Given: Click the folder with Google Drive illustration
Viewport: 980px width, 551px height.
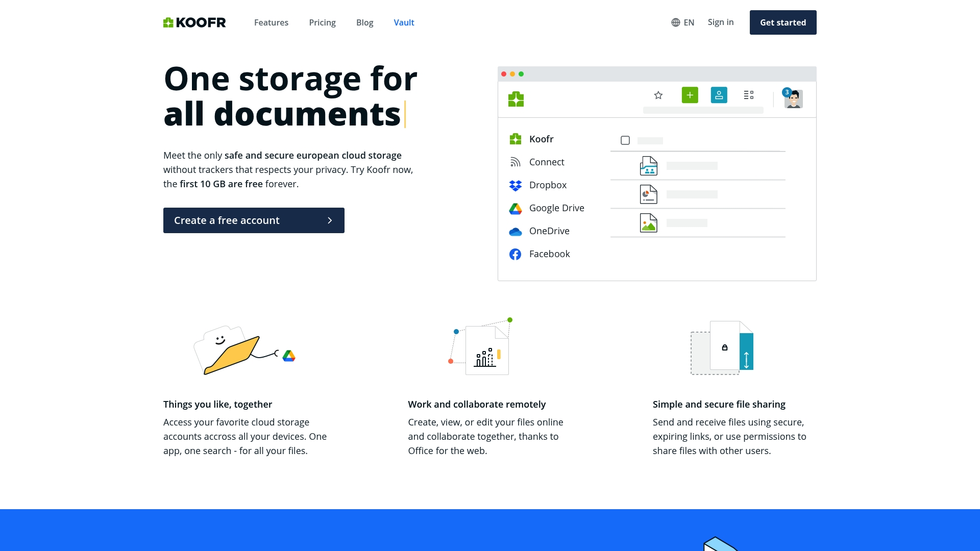Looking at the screenshot, I should click(244, 350).
